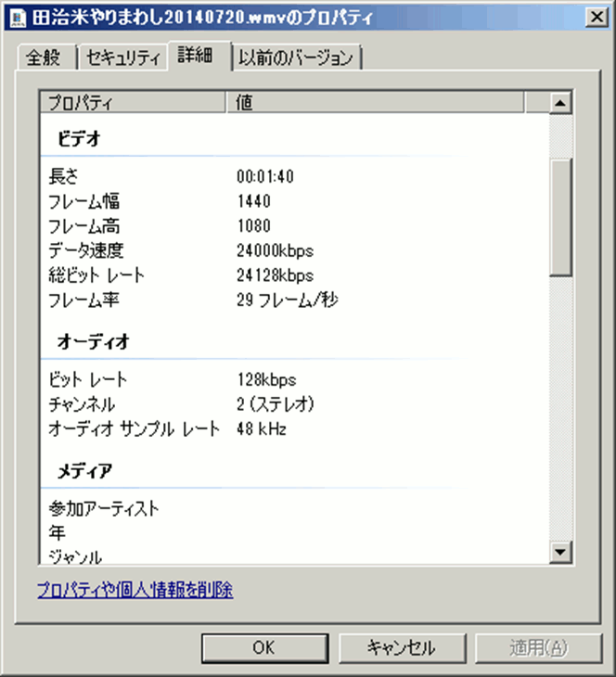Screen dimensions: 616x677
Task: Select the audio ビット レート property row
Action: (x=295, y=380)
